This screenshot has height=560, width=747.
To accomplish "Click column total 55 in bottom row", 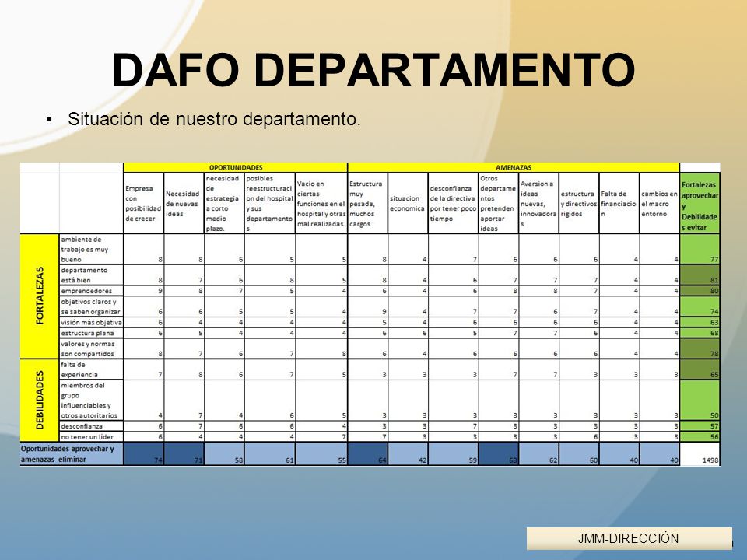I will pyautogui.click(x=321, y=454).
